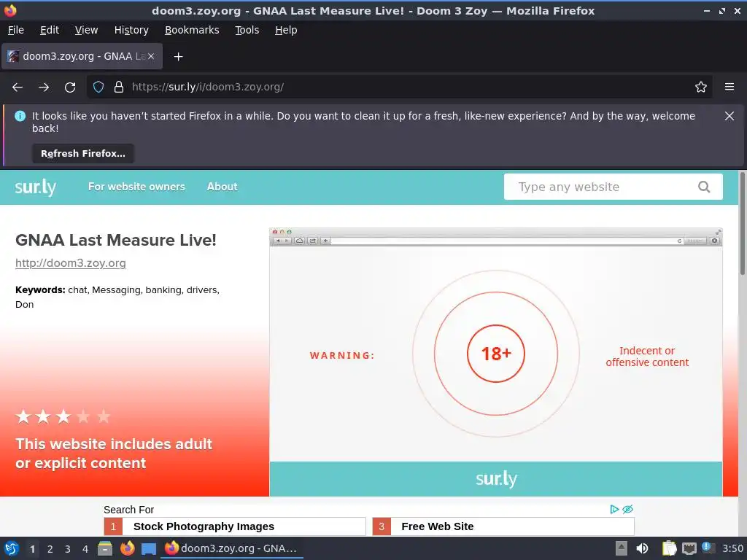Click the 18+ warning circle
Screen dimensions: 747x560
click(x=496, y=354)
